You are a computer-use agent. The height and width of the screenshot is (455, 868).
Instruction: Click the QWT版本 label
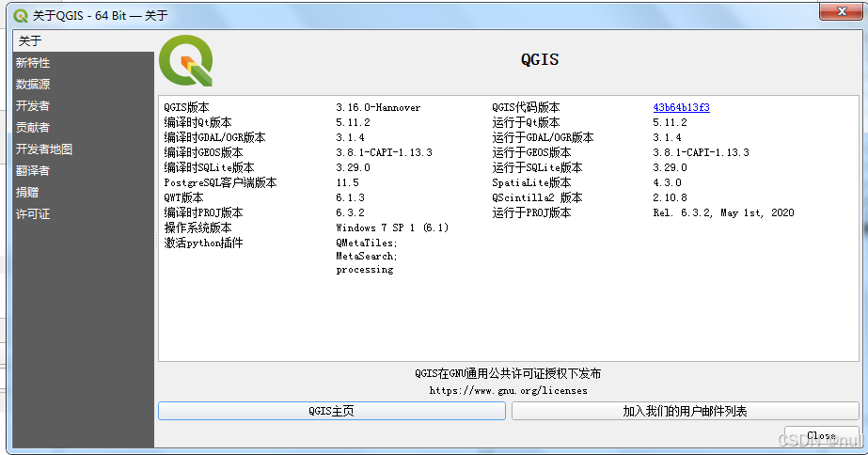coord(183,197)
